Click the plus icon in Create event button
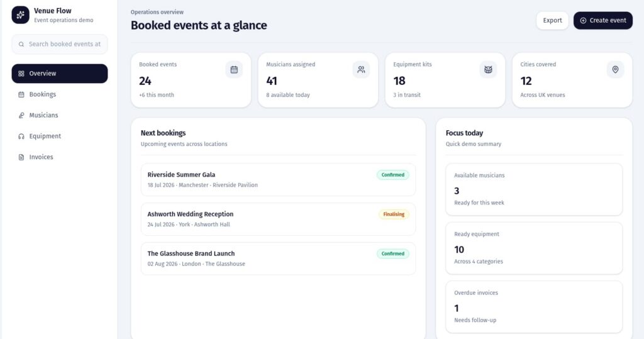Screen dimensions: 644x339 [x=583, y=21]
